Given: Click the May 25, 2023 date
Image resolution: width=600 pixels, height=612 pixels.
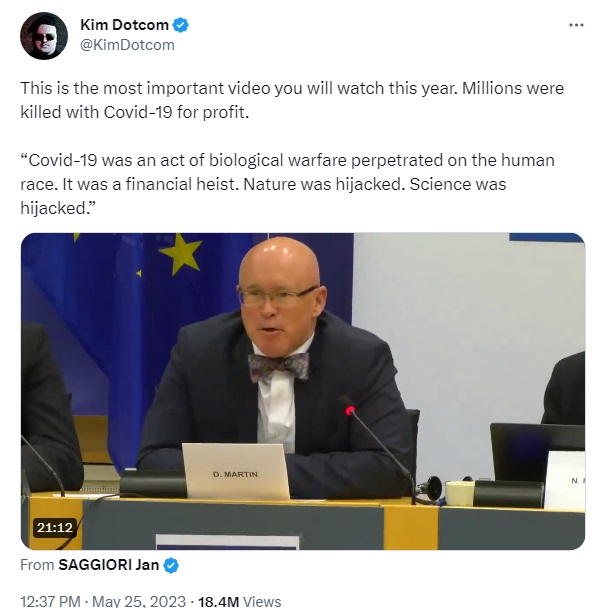Looking at the screenshot, I should click(139, 601).
